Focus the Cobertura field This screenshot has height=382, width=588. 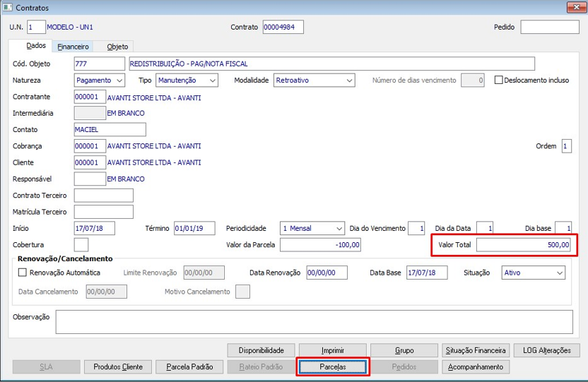pos(81,245)
